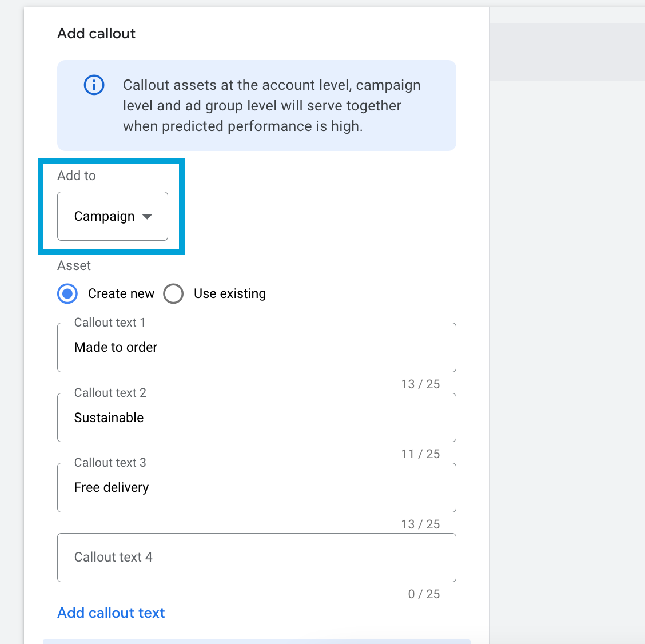Click the empty Callout text 4 field
Viewport: 645px width, 644px height.
click(256, 558)
